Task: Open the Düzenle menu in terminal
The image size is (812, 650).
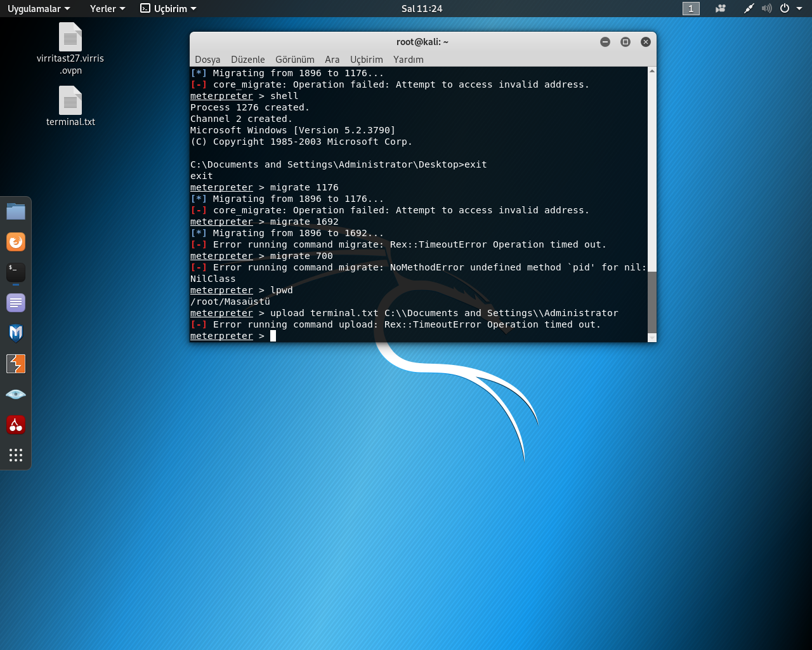Action: 248,59
